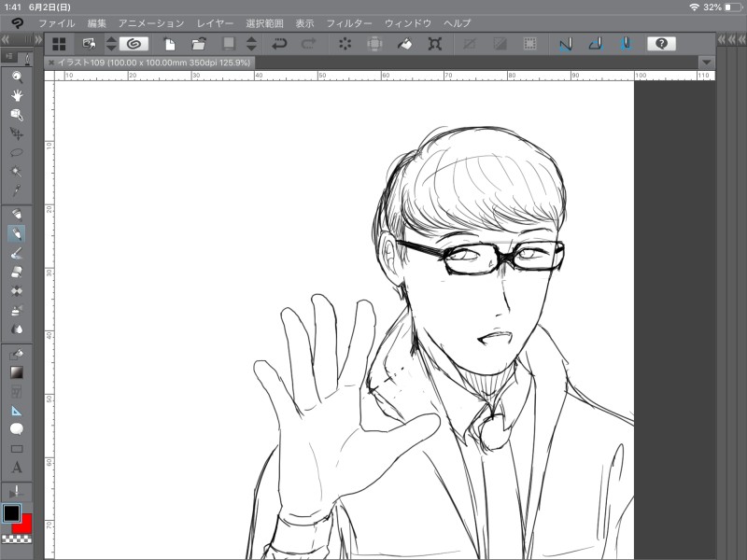The height and width of the screenshot is (560, 747).
Task: Open the 選択範囲 menu
Action: pyautogui.click(x=264, y=22)
